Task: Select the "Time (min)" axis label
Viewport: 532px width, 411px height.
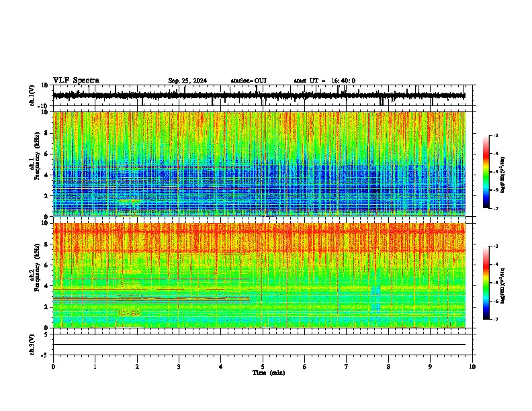Action: tap(269, 373)
